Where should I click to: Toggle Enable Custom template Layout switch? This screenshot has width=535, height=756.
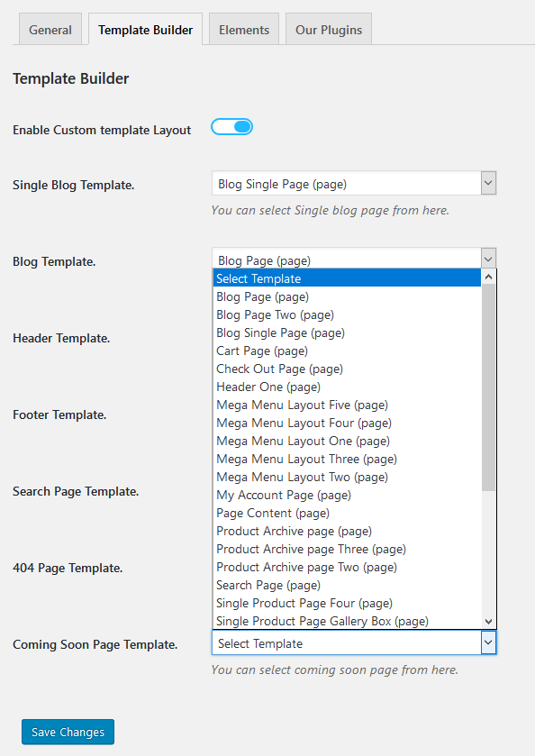[x=231, y=127]
